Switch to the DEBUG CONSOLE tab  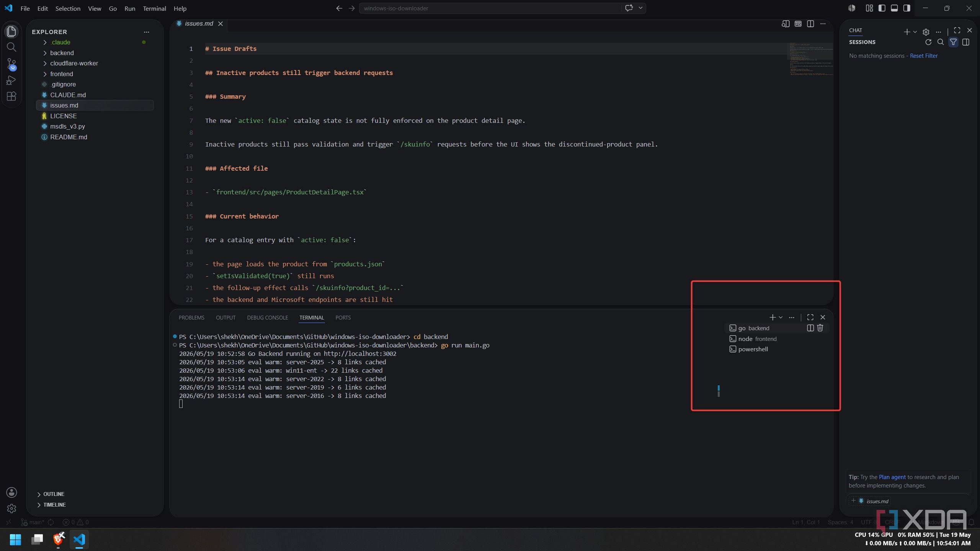point(267,318)
